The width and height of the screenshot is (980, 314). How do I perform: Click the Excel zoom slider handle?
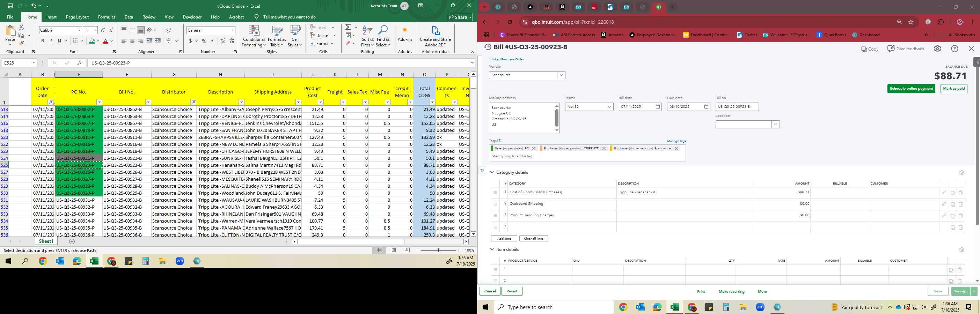438,250
